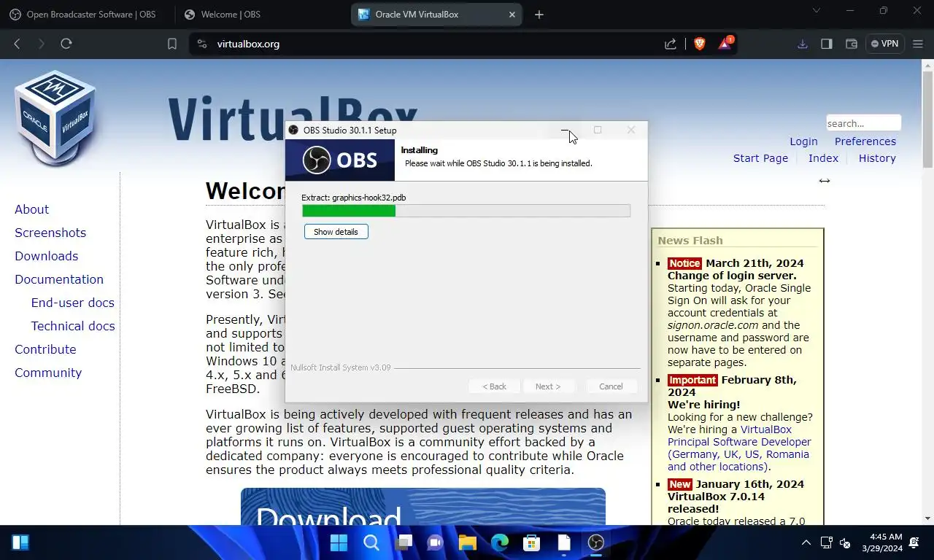
Task: Click the Download banner image
Action: (423, 507)
